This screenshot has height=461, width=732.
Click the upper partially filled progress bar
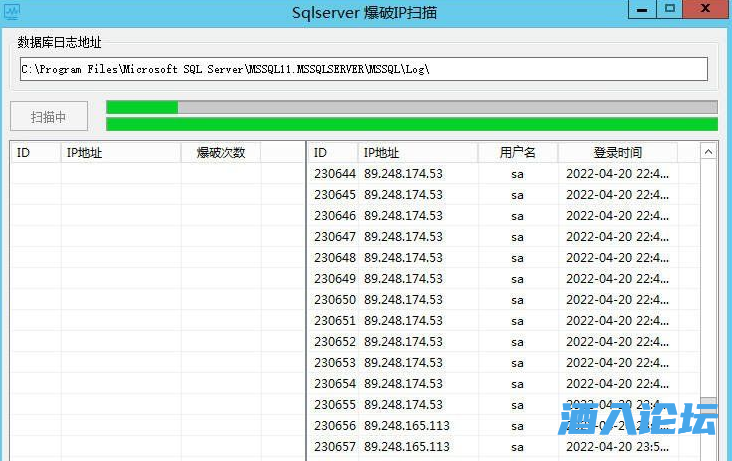click(411, 107)
